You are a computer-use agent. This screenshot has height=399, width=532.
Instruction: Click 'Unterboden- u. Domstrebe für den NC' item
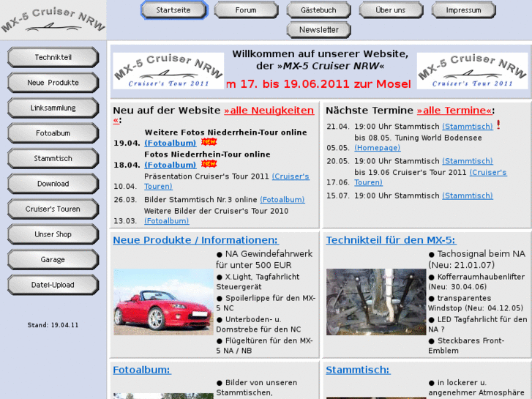pyautogui.click(x=258, y=324)
